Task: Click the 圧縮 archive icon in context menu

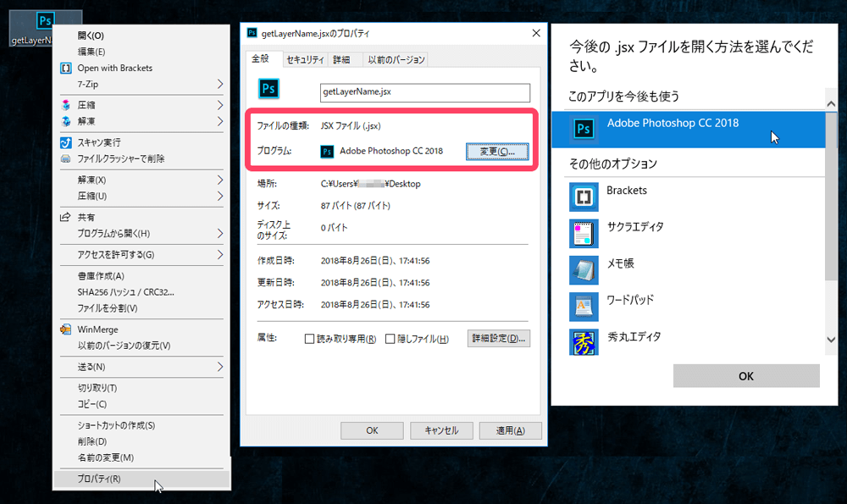Action: (x=65, y=105)
